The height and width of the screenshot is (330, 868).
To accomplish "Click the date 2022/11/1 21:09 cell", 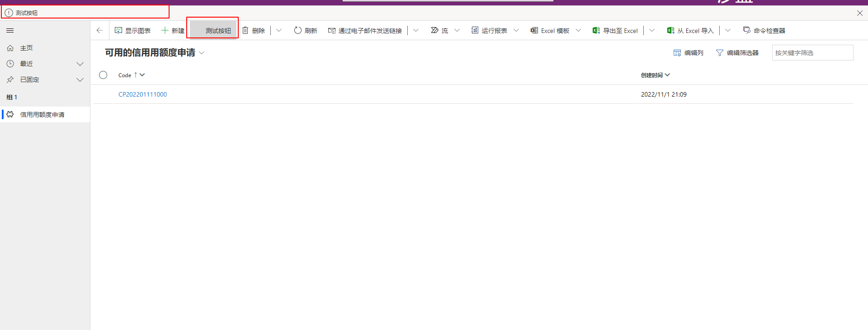I will click(664, 94).
